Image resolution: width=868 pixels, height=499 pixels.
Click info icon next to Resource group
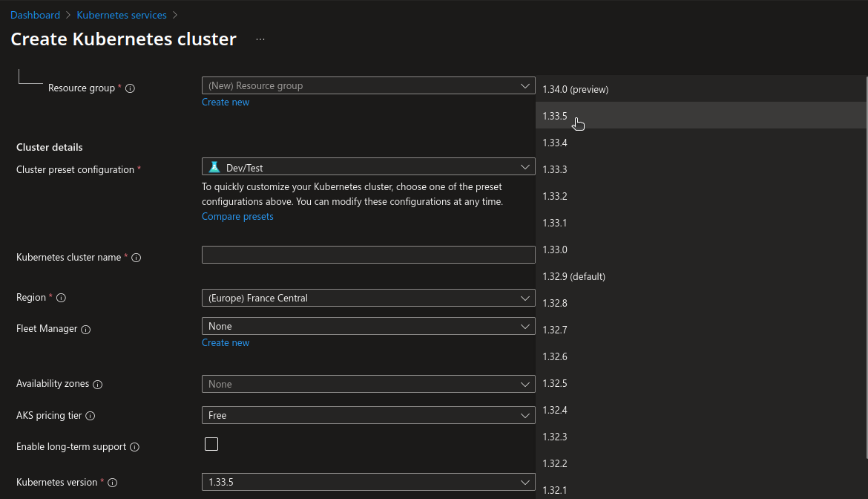coord(130,88)
